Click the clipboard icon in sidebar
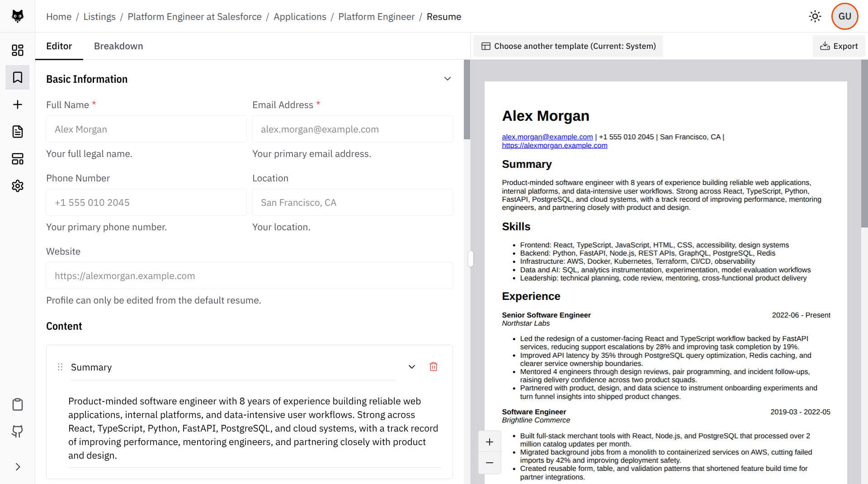This screenshot has height=484, width=868. coord(17,404)
